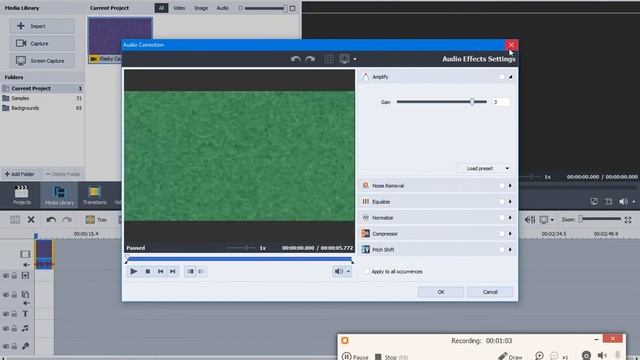Click the Capture button in Media Library
The width and height of the screenshot is (640, 360).
[42, 43]
